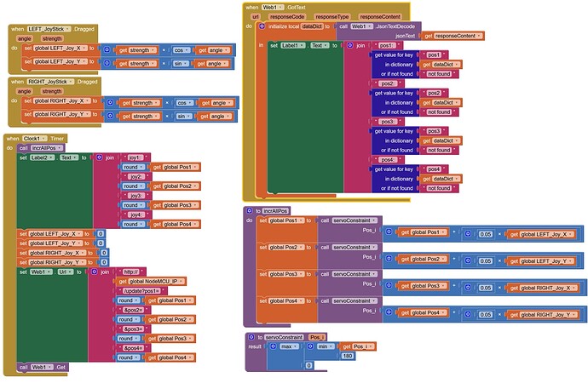Click strength parameter of RIGHT_JoyStick Dragged event
The image size is (588, 383).
coord(52,91)
